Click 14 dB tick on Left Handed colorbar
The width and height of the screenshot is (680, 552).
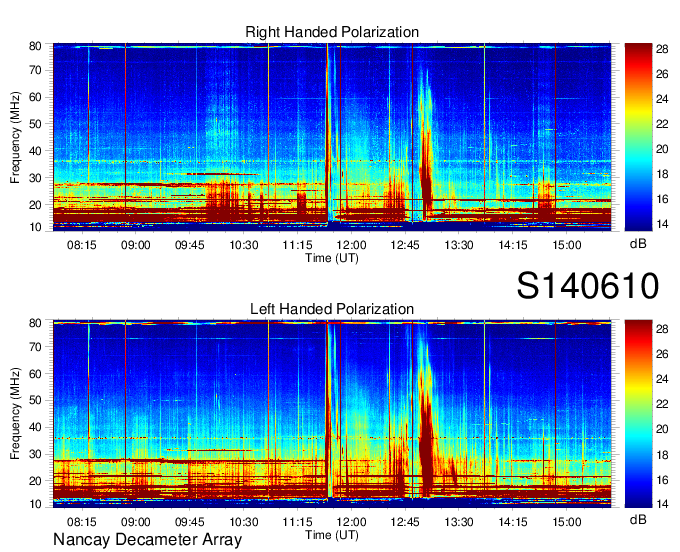[x=662, y=504]
